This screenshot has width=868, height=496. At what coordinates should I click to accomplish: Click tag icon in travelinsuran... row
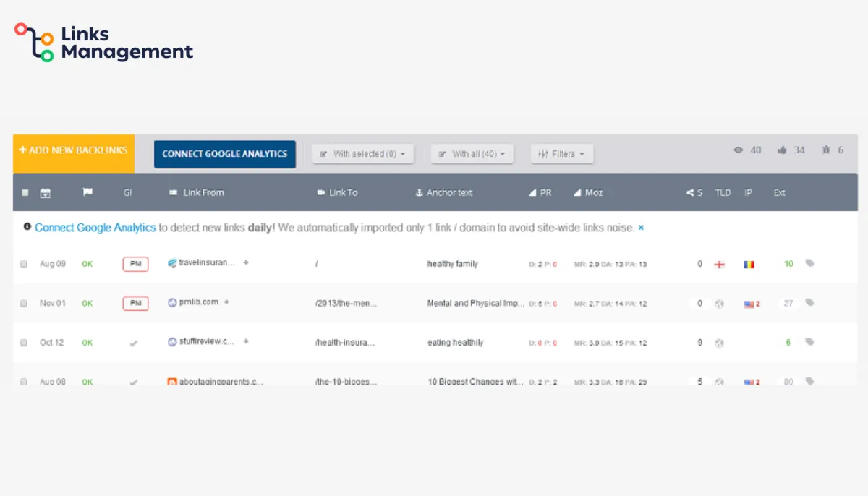pos(810,264)
